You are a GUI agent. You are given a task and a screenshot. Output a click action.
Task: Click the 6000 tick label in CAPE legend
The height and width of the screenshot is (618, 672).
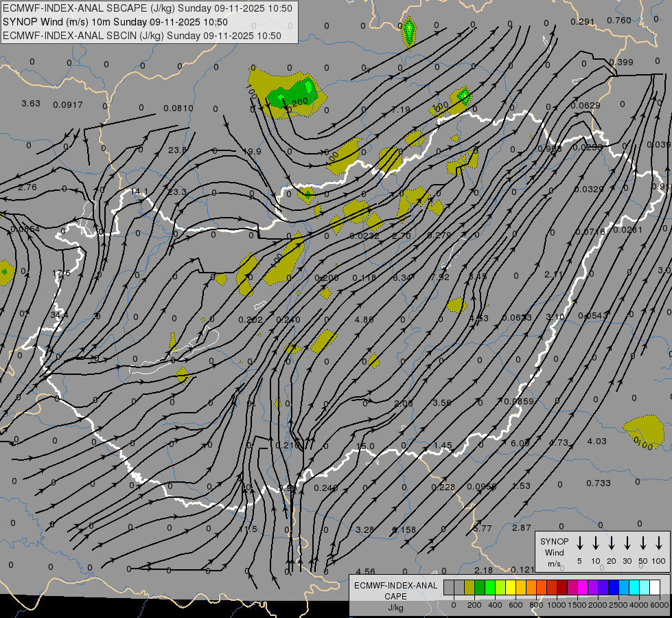(660, 605)
